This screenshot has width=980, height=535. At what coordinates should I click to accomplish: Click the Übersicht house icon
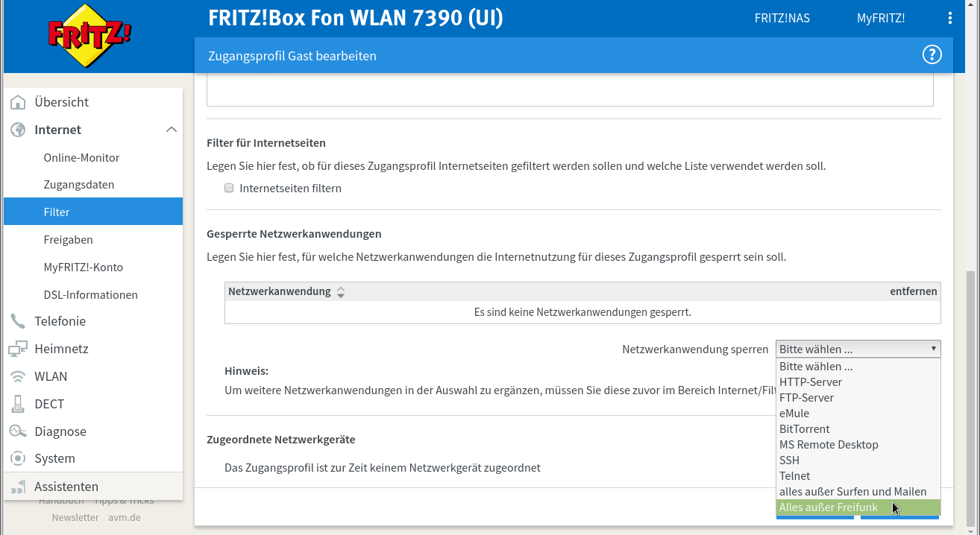click(x=18, y=102)
